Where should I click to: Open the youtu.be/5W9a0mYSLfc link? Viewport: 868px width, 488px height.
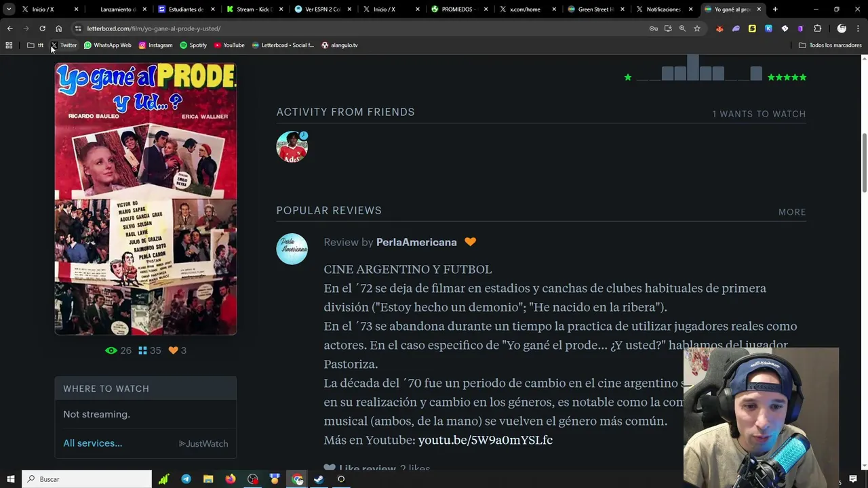coord(486,440)
